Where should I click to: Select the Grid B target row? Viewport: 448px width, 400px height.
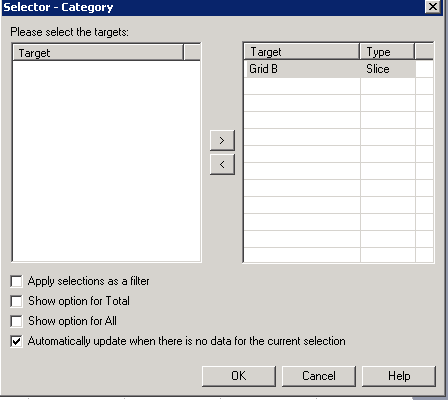click(330, 69)
